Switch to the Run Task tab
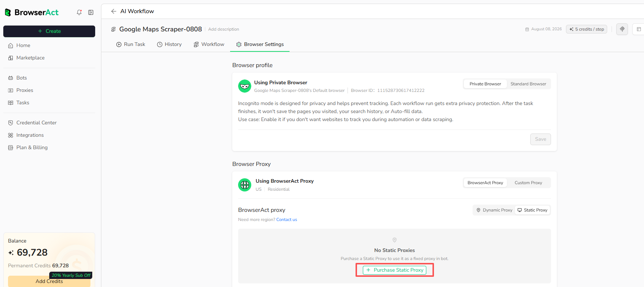This screenshot has height=287, width=644. (x=131, y=44)
